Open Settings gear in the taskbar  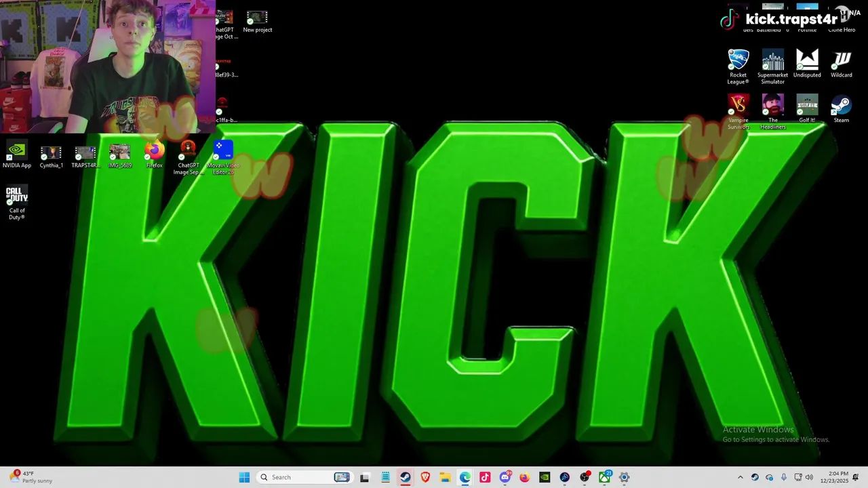pos(625,477)
